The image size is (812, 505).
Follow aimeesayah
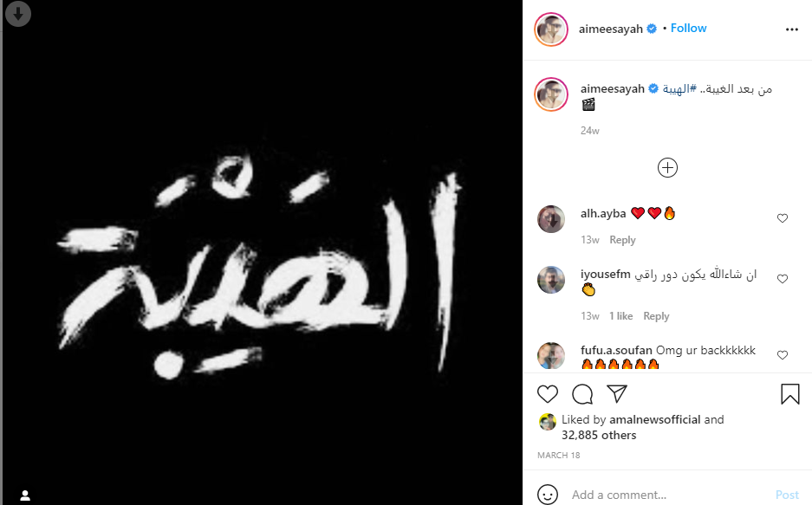pyautogui.click(x=688, y=29)
